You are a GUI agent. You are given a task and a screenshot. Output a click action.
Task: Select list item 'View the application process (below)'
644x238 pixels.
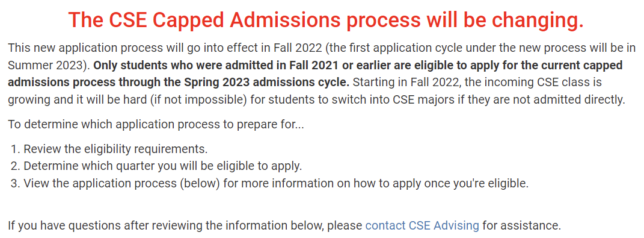pyautogui.click(x=276, y=183)
